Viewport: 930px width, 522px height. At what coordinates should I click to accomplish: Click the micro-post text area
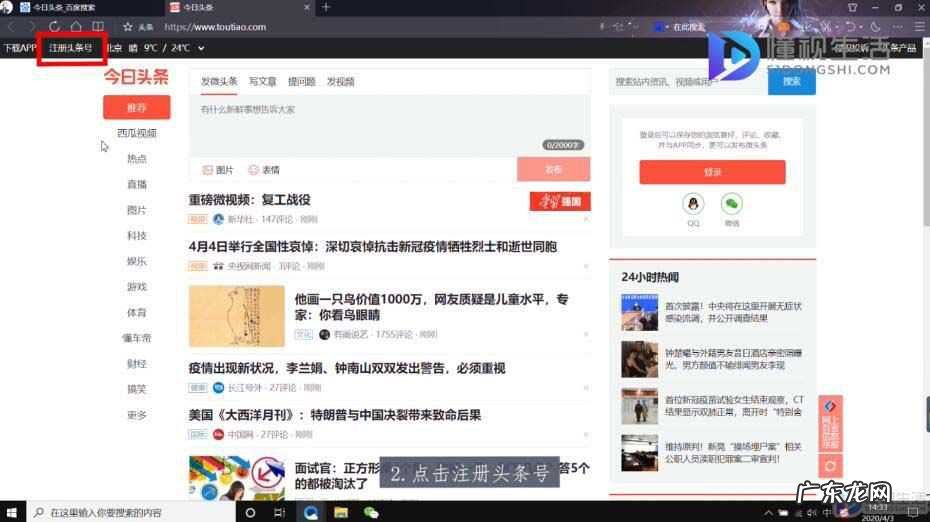[x=390, y=126]
